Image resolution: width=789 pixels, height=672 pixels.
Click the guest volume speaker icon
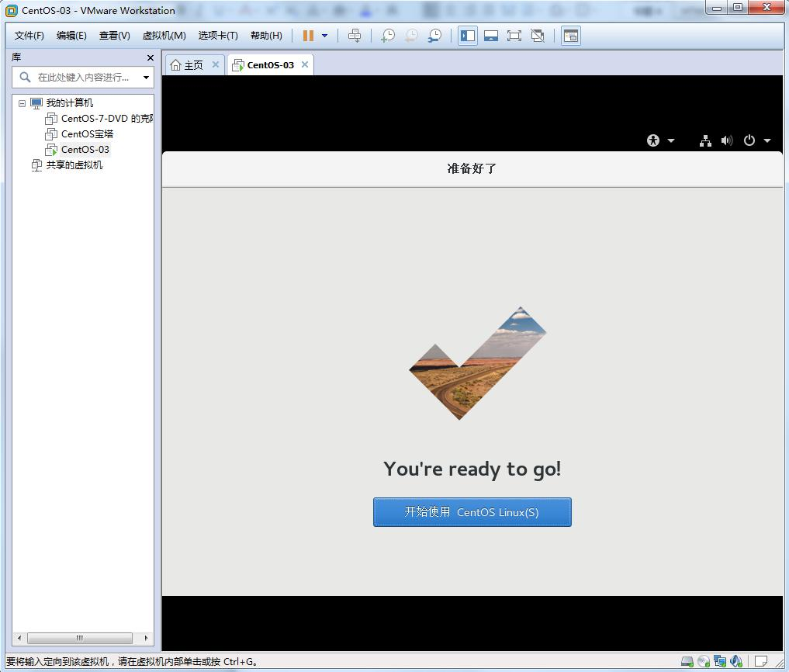tap(727, 140)
